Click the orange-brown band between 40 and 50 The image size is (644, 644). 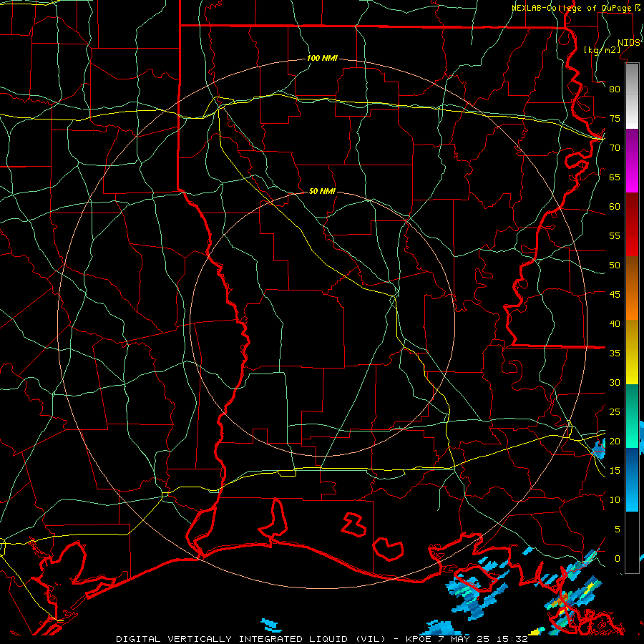[x=632, y=288]
